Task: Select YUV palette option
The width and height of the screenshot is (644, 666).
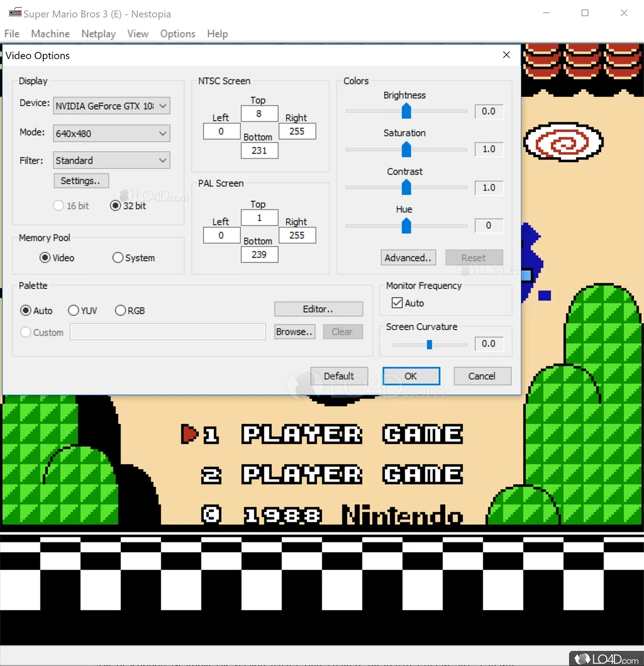Action: [x=83, y=311]
